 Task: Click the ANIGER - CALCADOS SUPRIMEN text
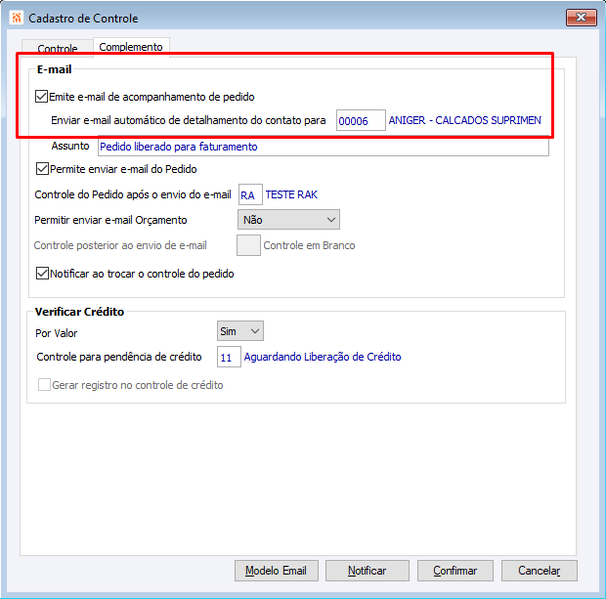coord(465,120)
